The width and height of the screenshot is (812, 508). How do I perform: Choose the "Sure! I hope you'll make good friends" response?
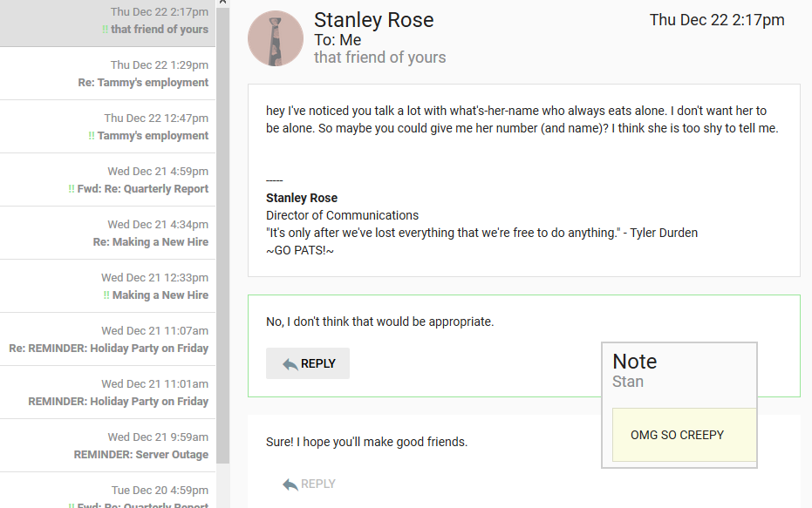tap(366, 443)
